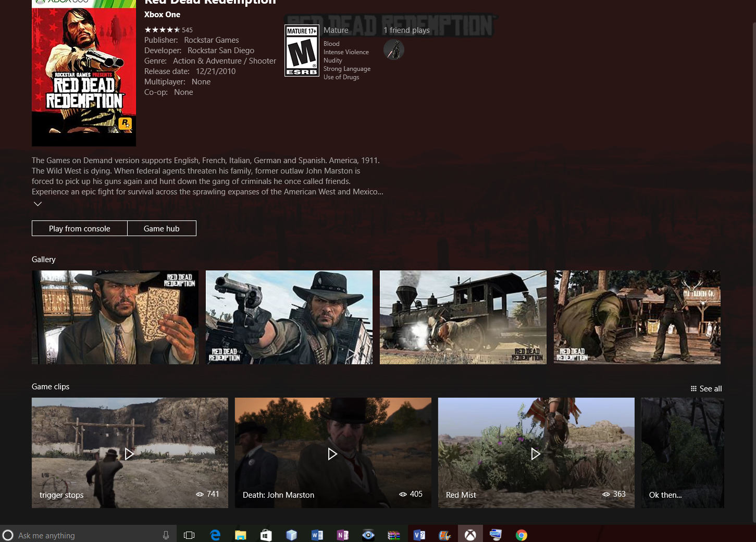
Task: Click the Xbox One platform label
Action: 162,15
